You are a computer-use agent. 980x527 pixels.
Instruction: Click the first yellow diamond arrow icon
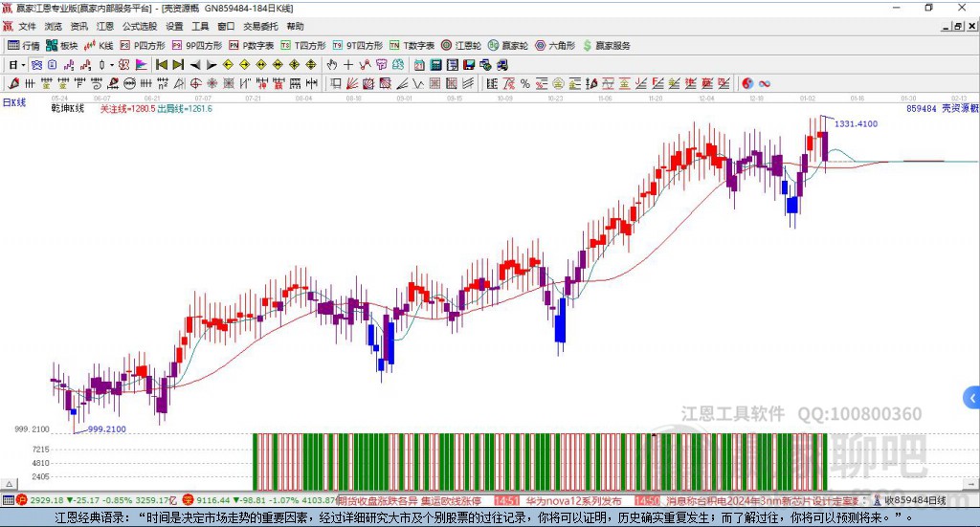[228, 65]
